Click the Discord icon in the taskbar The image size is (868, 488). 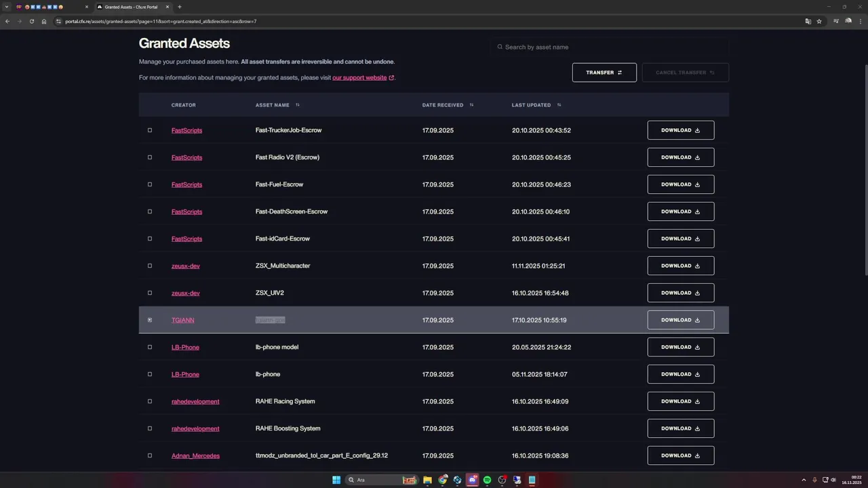[x=472, y=480]
